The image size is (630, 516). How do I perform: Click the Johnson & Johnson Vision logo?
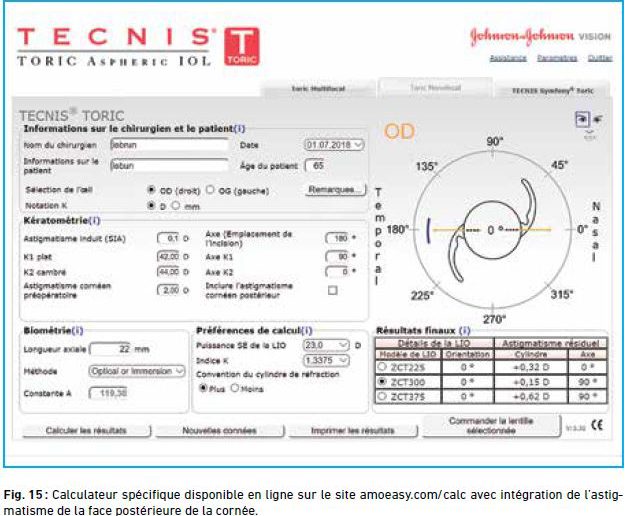click(540, 36)
